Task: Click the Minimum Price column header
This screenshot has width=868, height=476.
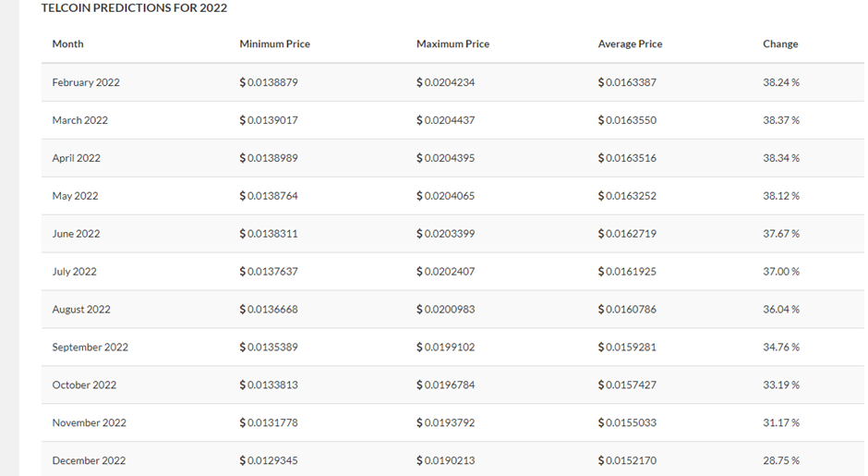Action: [274, 43]
